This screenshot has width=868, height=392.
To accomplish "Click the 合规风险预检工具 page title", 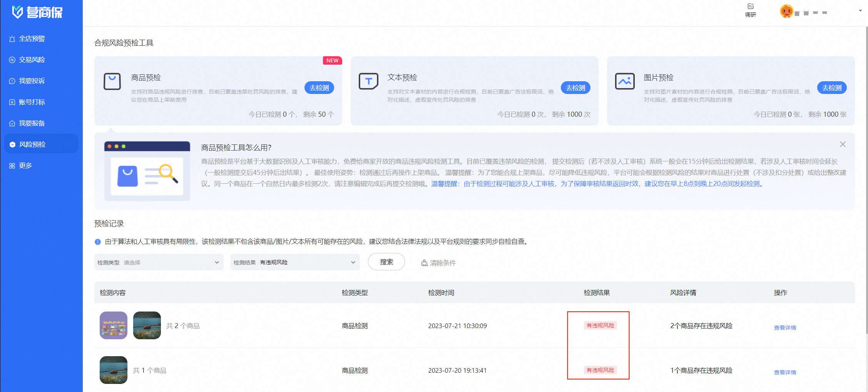I will [124, 43].
